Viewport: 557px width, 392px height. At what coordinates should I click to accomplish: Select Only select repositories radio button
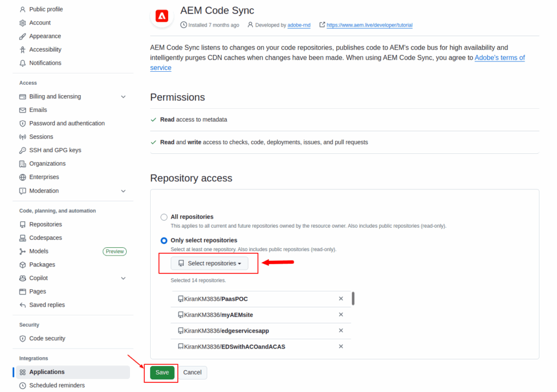164,240
